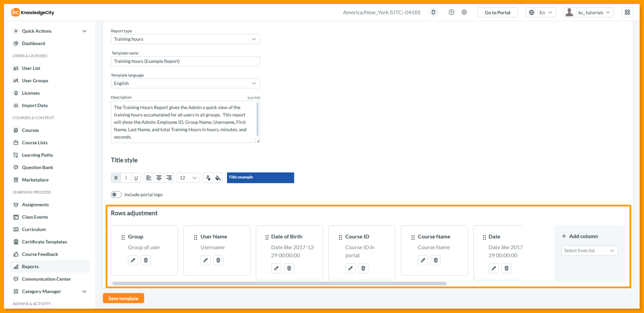This screenshot has height=313, width=644.
Task: Open the Template language dropdown
Action: tap(185, 83)
